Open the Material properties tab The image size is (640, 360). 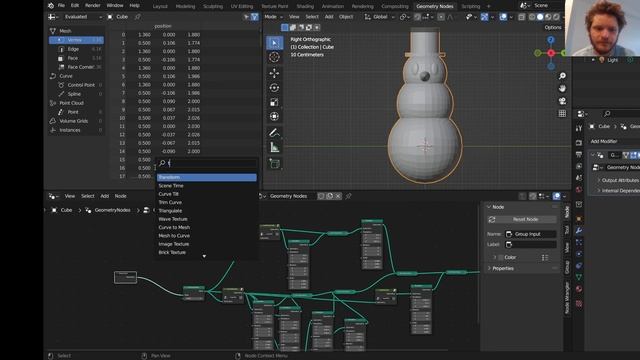(579, 289)
